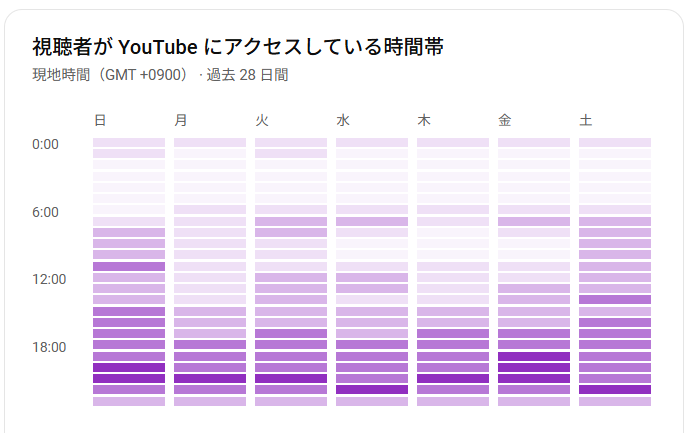Select the 金 (Friday) column label
This screenshot has height=433, width=694.
click(505, 120)
